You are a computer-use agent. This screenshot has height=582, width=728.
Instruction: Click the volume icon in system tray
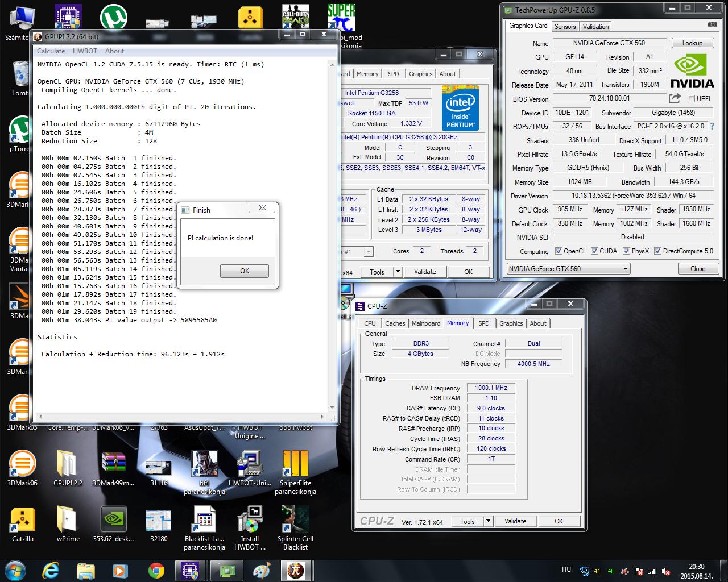click(x=666, y=571)
